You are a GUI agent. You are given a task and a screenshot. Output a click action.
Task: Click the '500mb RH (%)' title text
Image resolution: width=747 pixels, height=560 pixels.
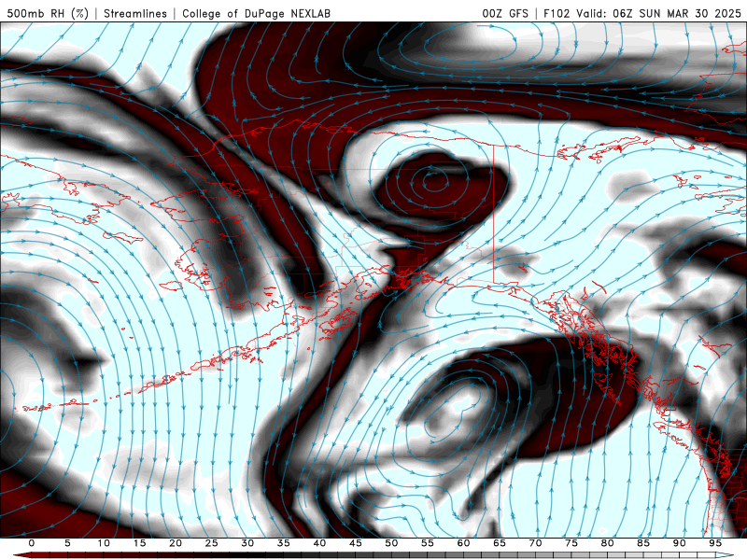48,13
